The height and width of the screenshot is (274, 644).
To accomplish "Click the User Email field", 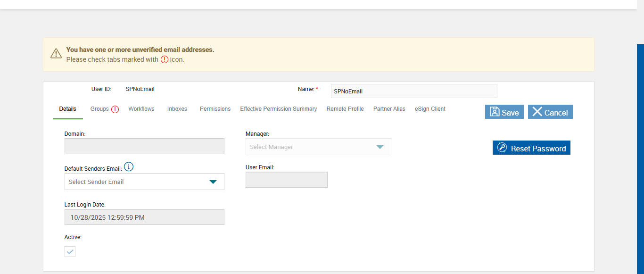I will pos(286,180).
